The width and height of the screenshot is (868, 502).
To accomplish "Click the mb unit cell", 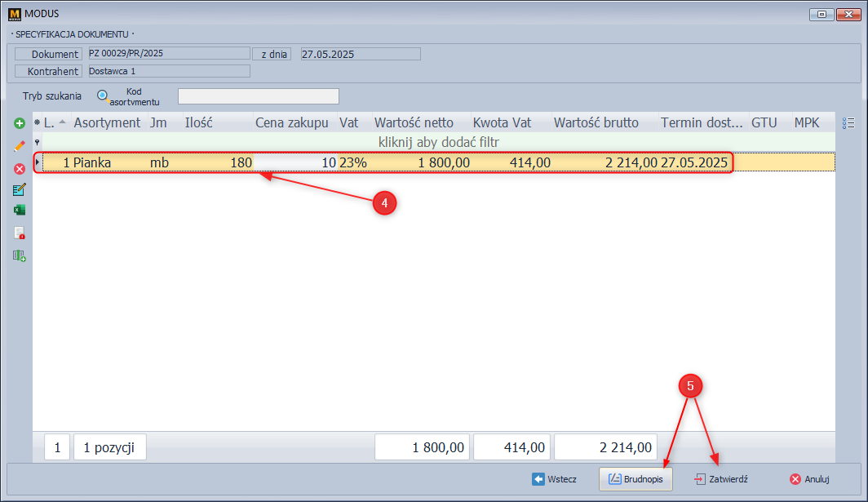I will [165, 162].
